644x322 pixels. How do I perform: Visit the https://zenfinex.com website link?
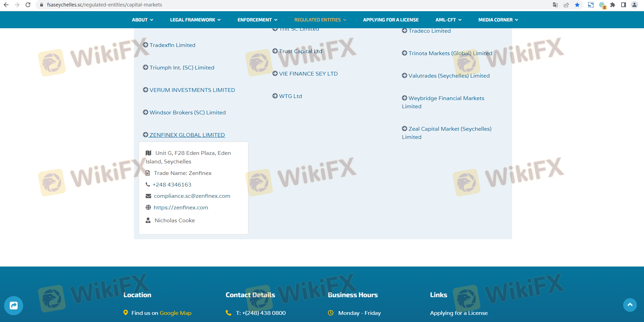(x=181, y=208)
